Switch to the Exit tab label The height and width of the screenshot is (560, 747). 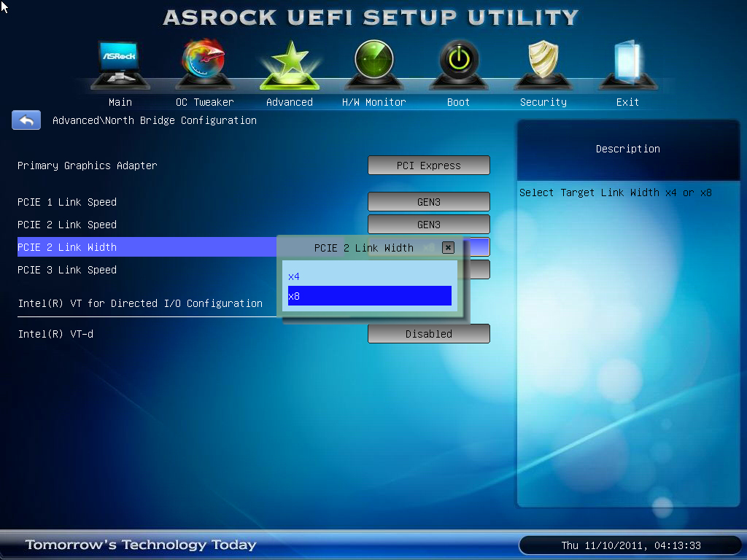[x=627, y=102]
